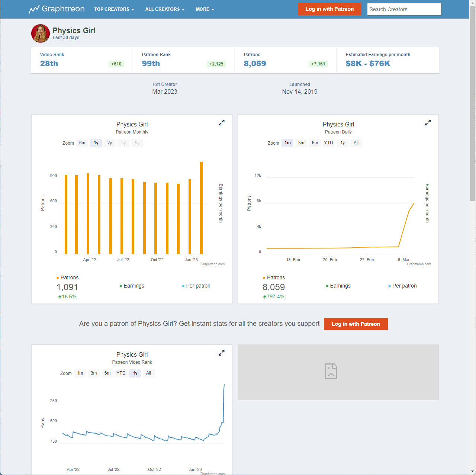Click the 1,091 patrons count under Monthly chart
The height and width of the screenshot is (475, 476).
point(67,287)
